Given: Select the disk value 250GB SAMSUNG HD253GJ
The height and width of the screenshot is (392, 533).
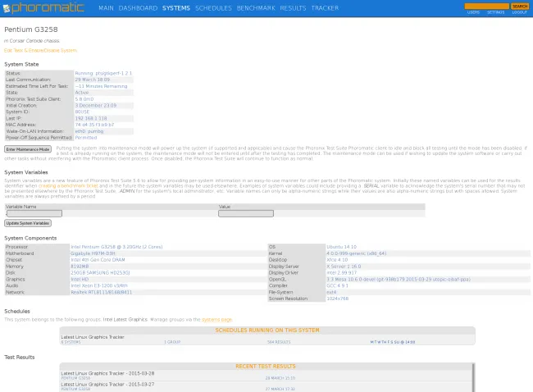Looking at the screenshot, I should coord(100,272).
